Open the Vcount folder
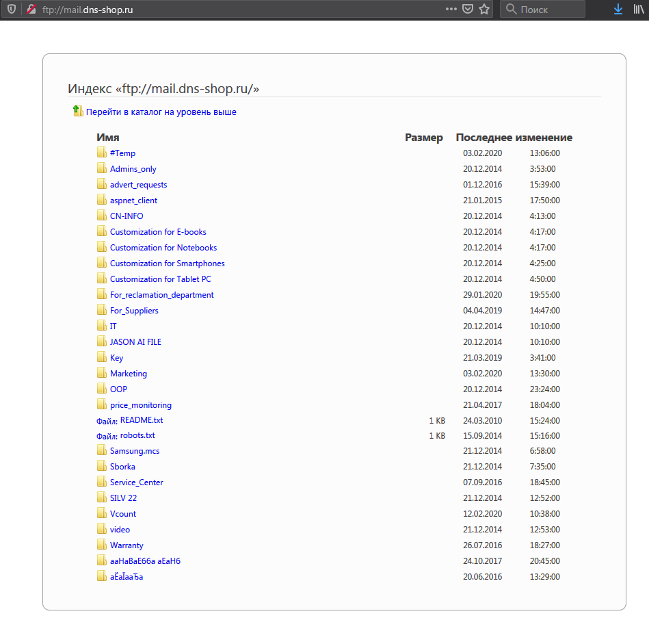This screenshot has width=649, height=644. [122, 513]
